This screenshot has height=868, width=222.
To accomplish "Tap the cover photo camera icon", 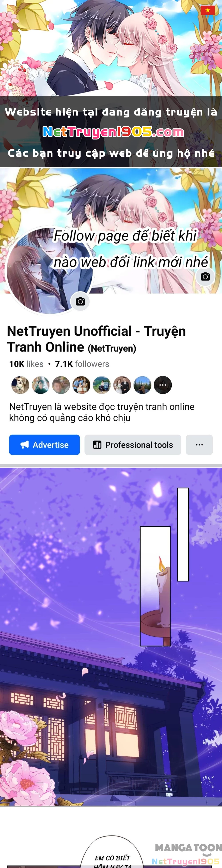I will (205, 277).
